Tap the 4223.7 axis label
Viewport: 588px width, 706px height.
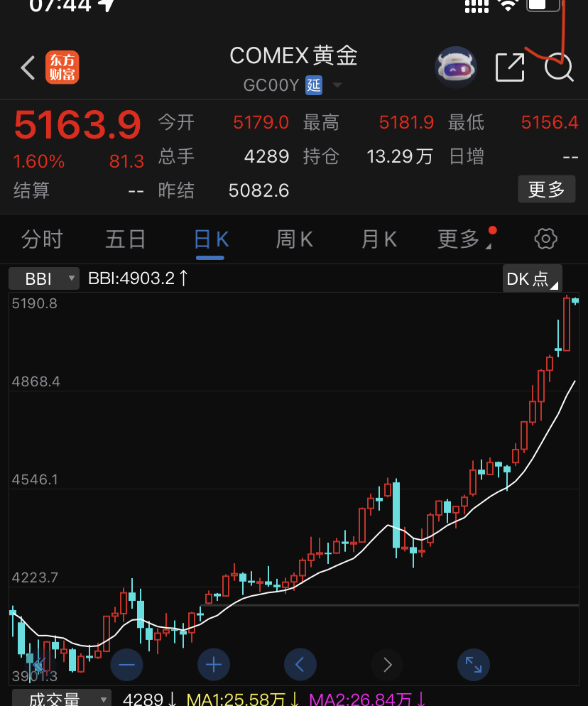pyautogui.click(x=35, y=577)
